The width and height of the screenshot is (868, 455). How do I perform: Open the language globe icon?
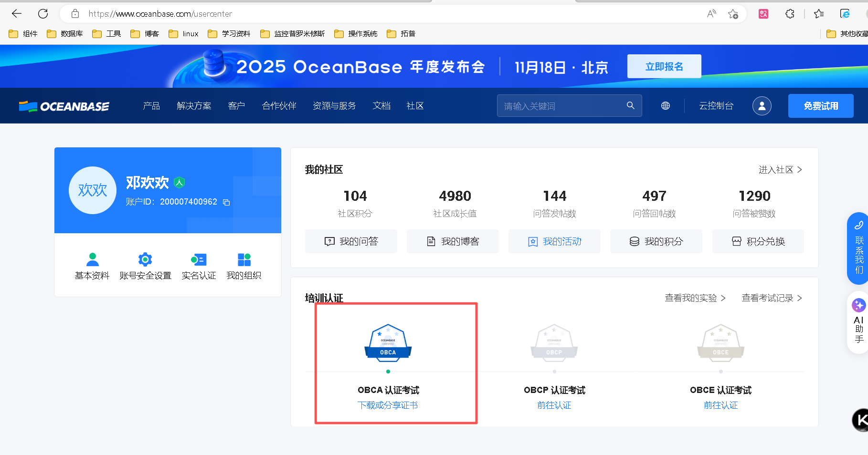[665, 106]
